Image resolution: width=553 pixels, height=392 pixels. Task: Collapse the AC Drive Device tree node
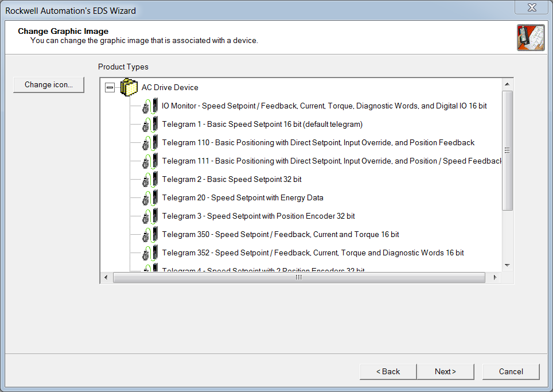coord(110,88)
